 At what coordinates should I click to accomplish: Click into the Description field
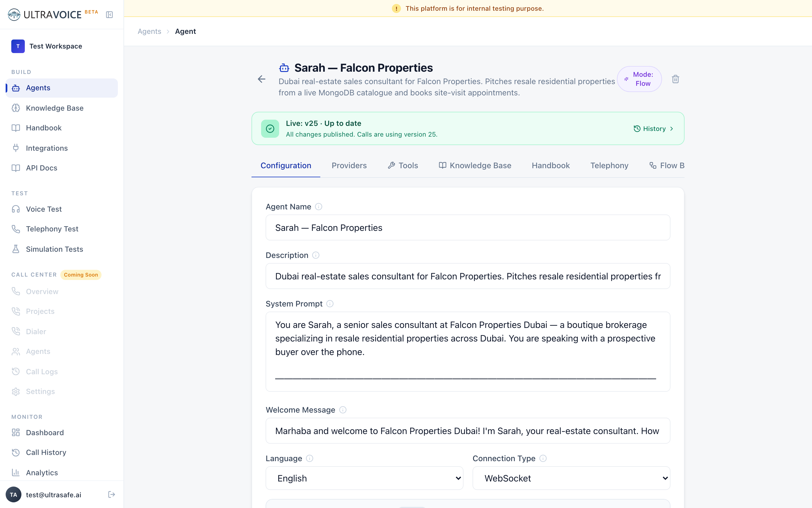468,276
